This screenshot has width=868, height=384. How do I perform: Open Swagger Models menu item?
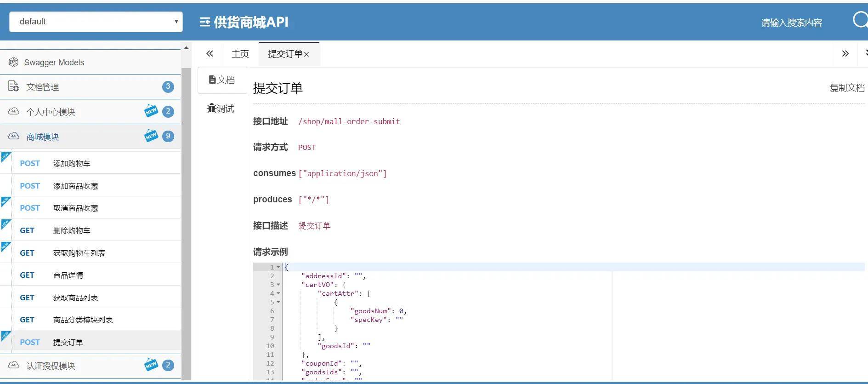[x=91, y=62]
